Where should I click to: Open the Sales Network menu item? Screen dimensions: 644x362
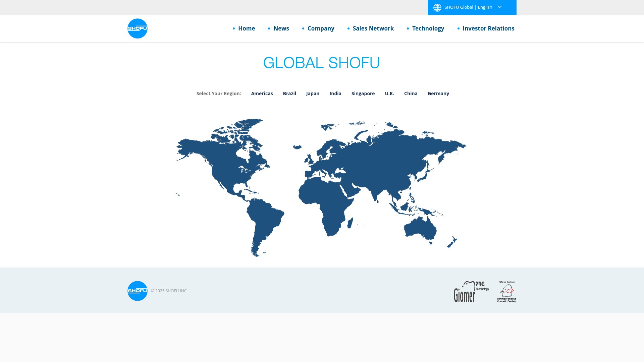click(x=373, y=28)
